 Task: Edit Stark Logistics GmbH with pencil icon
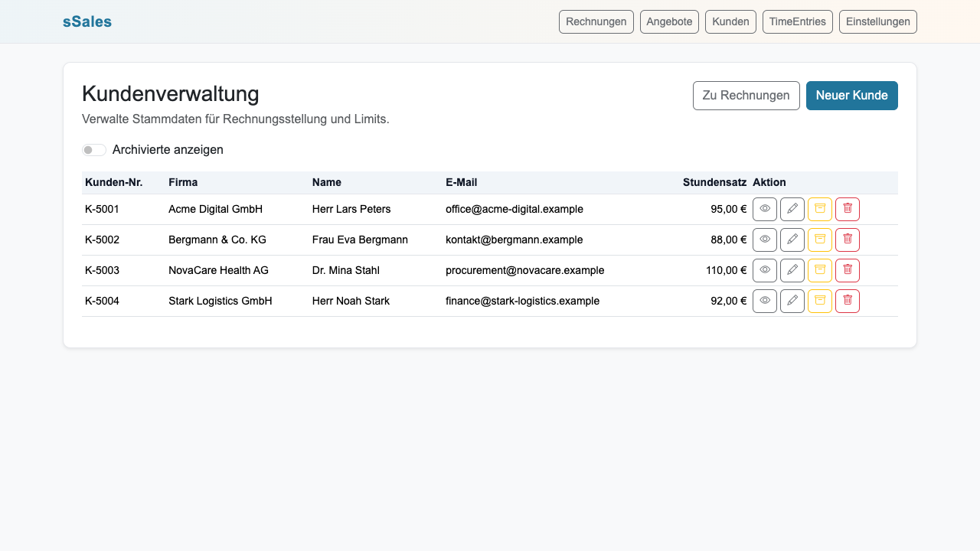(x=792, y=301)
